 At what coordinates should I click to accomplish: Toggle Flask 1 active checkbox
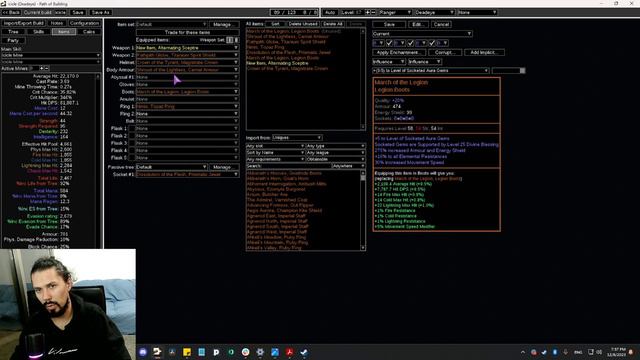(131, 128)
